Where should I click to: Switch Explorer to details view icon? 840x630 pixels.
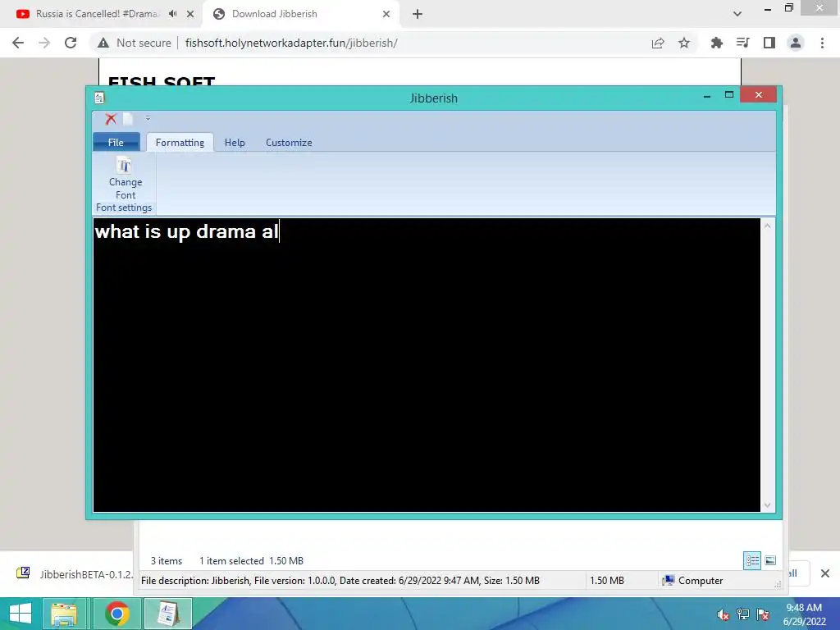click(752, 560)
